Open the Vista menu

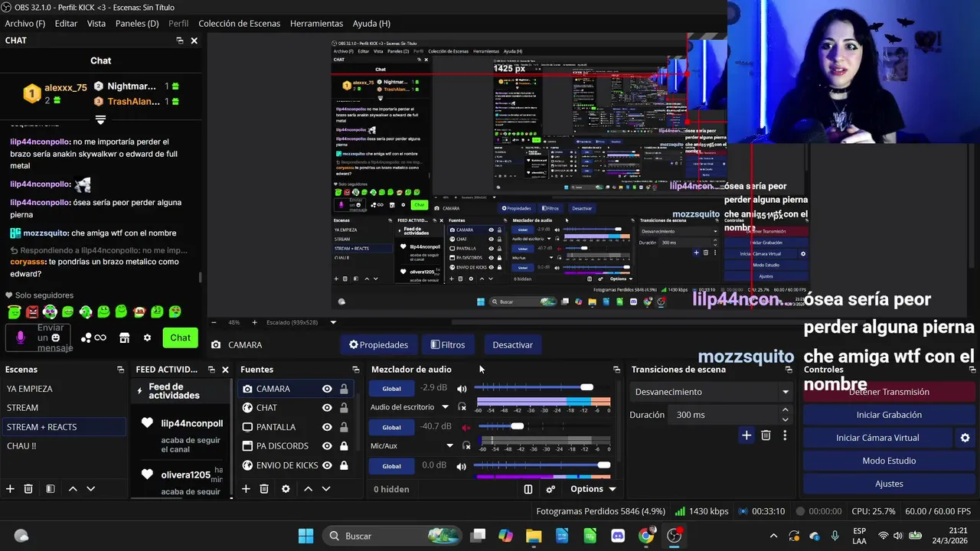(x=96, y=24)
